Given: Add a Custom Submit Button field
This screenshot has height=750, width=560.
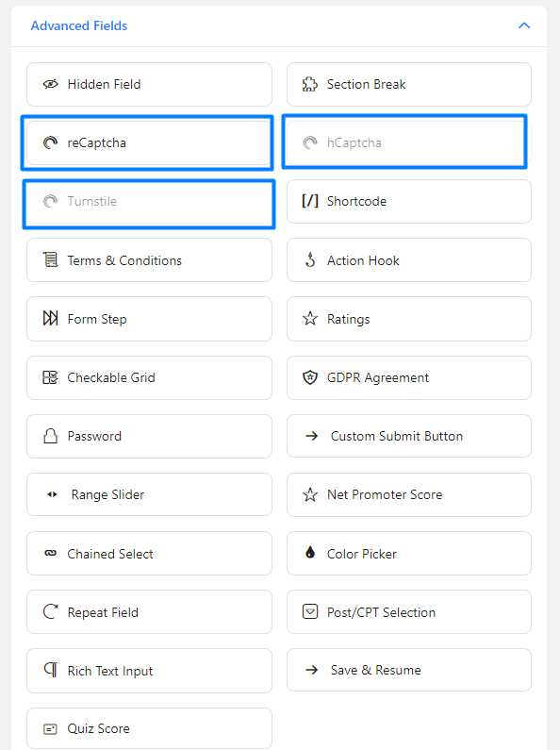Looking at the screenshot, I should point(408,436).
